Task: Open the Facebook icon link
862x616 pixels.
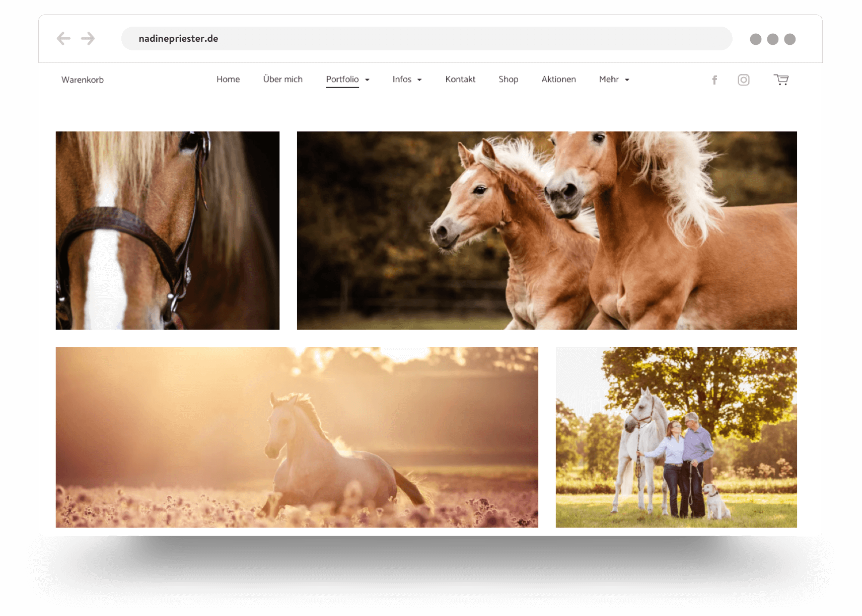Action: tap(714, 80)
